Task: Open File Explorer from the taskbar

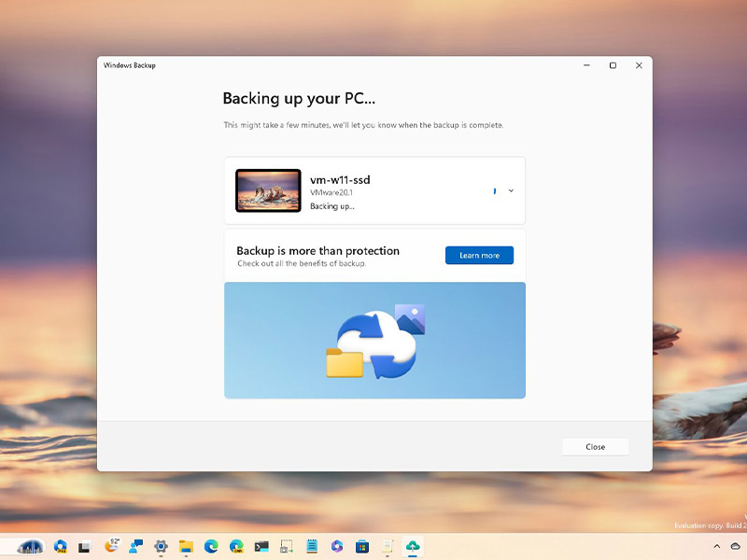Action: tap(186, 547)
